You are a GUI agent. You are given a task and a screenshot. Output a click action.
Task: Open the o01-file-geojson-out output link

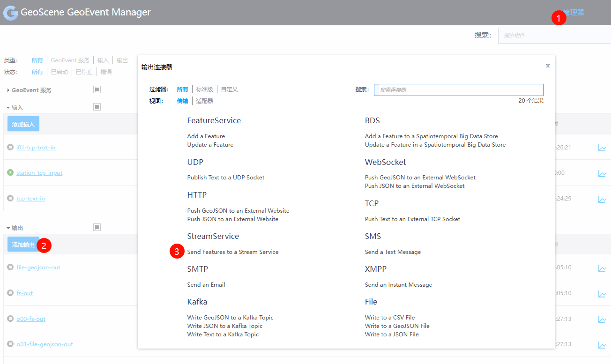pyautogui.click(x=45, y=344)
